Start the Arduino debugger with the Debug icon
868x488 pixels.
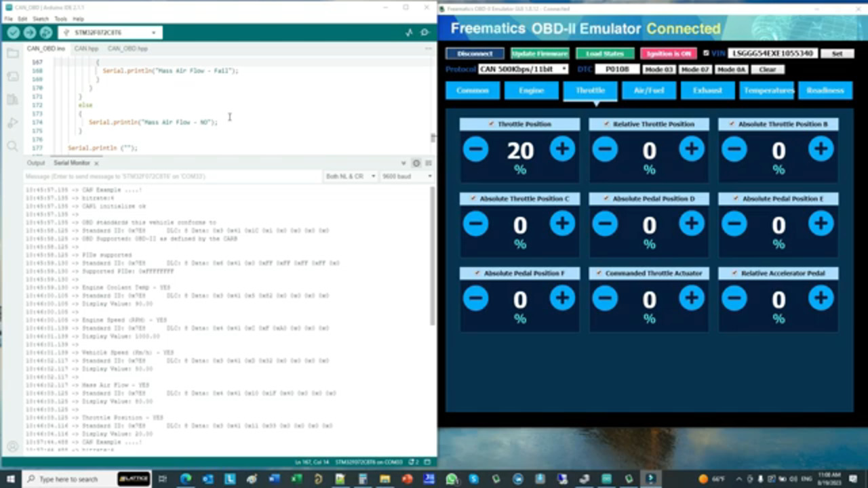46,33
